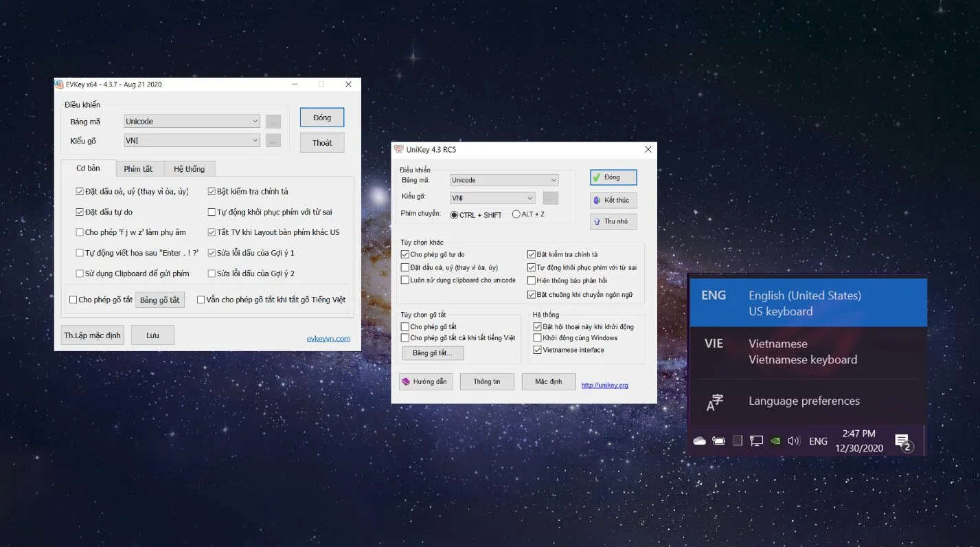Viewport: 980px width, 547px height.
Task: Select the 'Cơ bản' tab
Action: coord(88,168)
